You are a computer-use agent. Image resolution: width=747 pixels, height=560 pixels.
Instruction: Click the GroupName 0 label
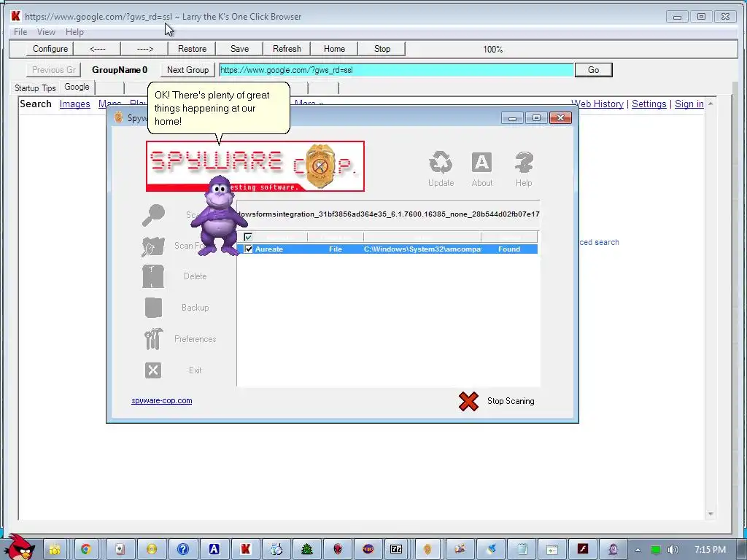[x=120, y=70]
